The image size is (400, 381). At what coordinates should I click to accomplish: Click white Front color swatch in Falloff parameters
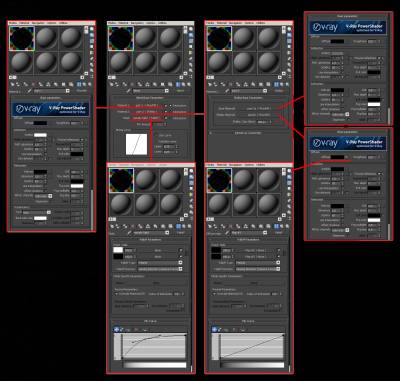(118, 250)
